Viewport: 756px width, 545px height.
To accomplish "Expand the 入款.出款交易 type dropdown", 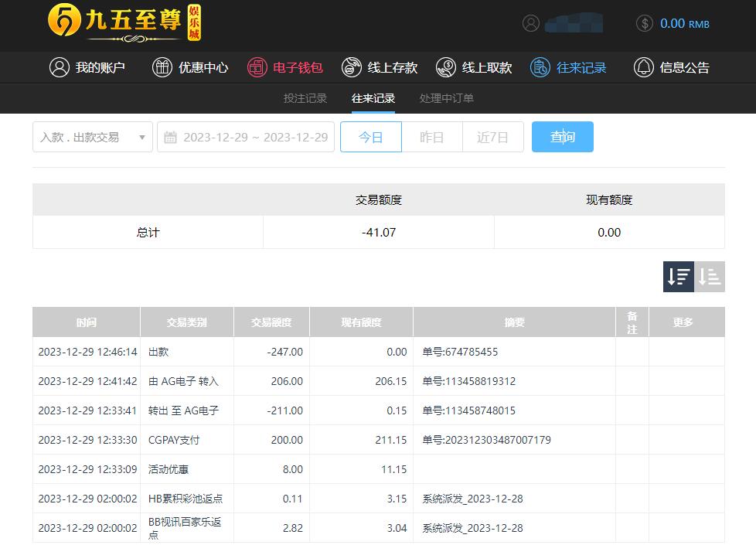I will [93, 137].
